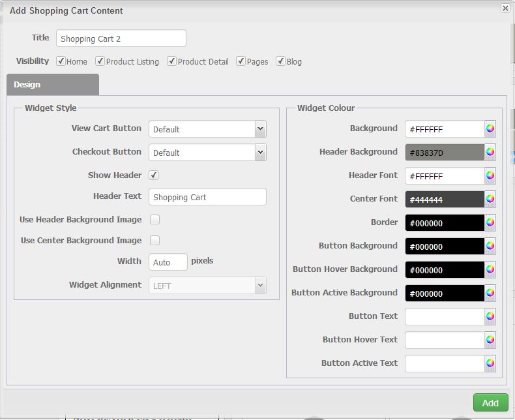Close the Add Shopping Cart Content dialog
The height and width of the screenshot is (420, 515).
(505, 8)
